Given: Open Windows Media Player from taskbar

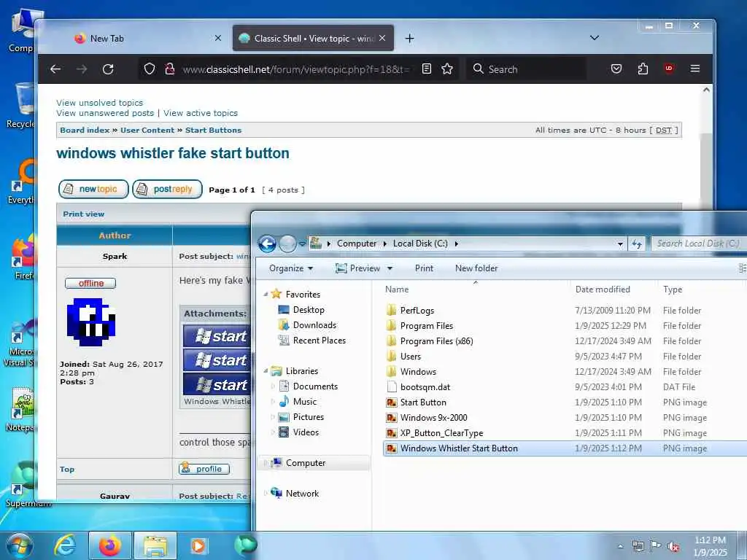Looking at the screenshot, I should point(198,545).
